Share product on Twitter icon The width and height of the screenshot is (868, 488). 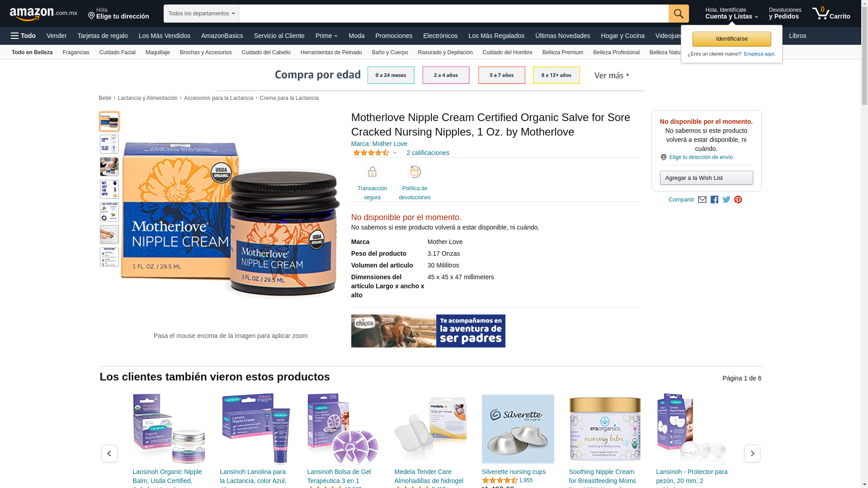(x=726, y=200)
